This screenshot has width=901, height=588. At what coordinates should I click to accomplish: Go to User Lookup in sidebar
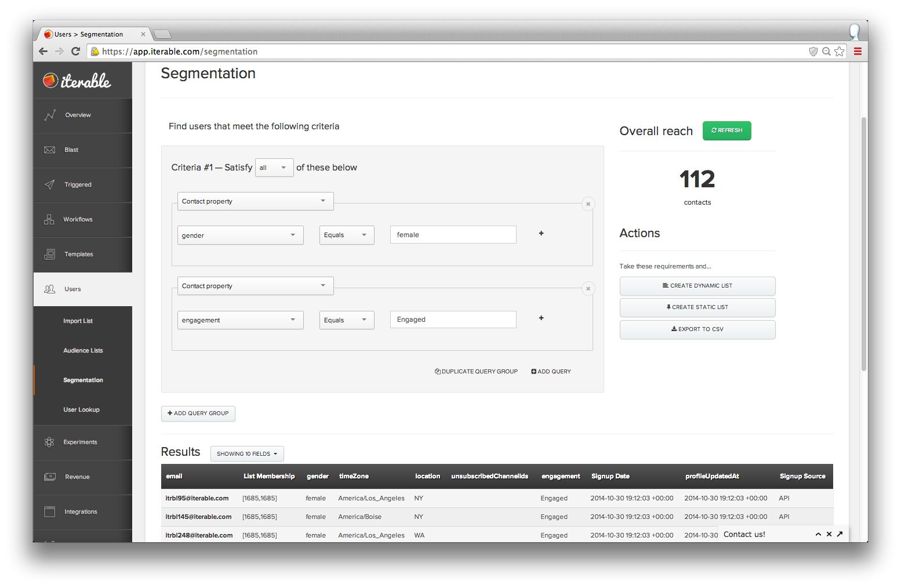point(81,410)
